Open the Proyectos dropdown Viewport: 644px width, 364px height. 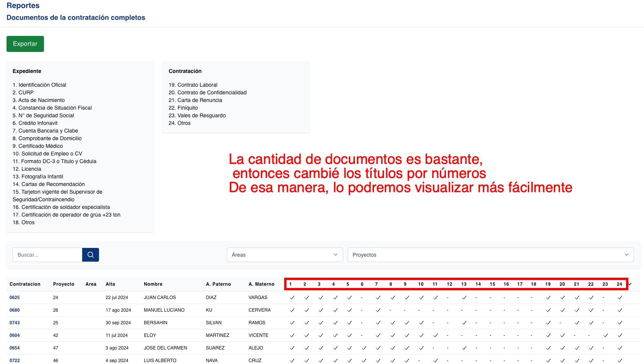tap(491, 254)
